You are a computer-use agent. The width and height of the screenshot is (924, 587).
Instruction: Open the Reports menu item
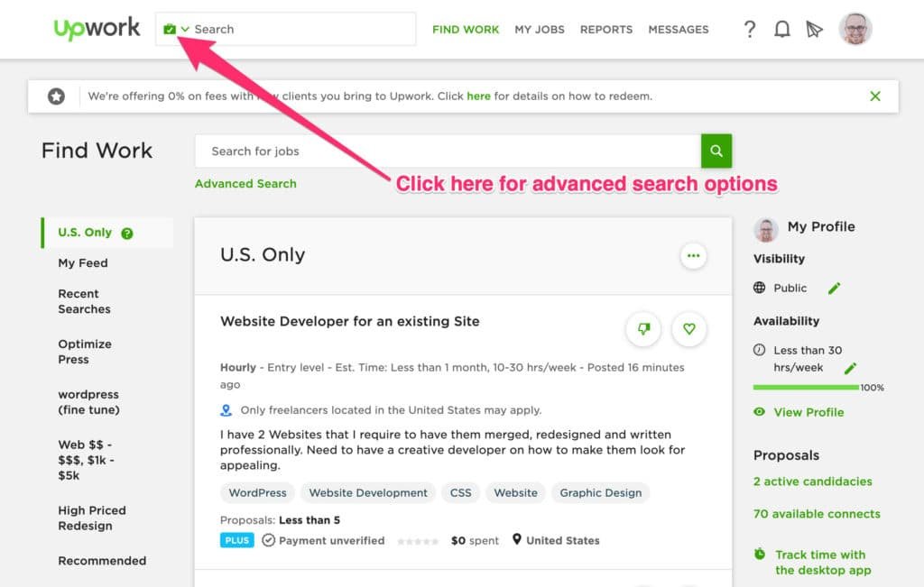tap(605, 29)
